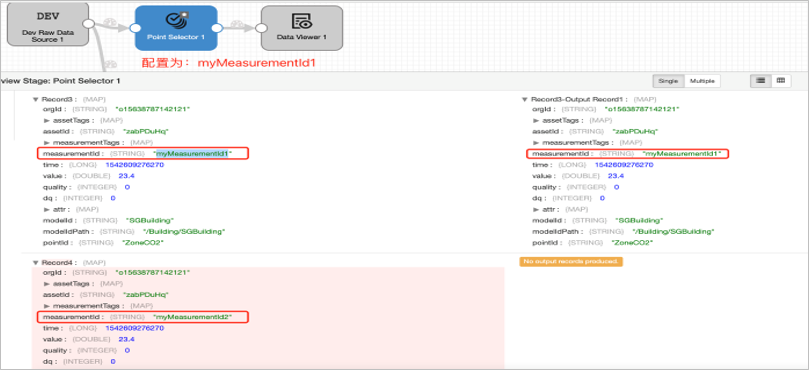Viewport: 809px width, 370px height.
Task: Click time value 1542609276270 in Record3 input
Action: (135, 165)
